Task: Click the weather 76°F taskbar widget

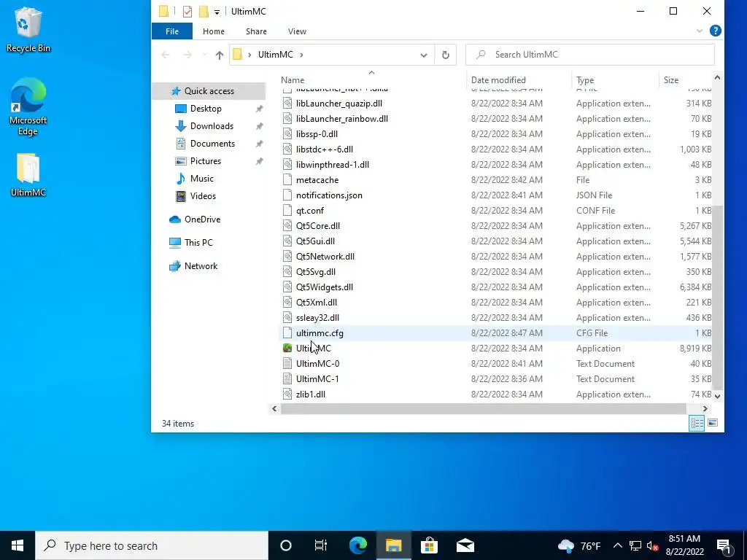Action: (578, 545)
